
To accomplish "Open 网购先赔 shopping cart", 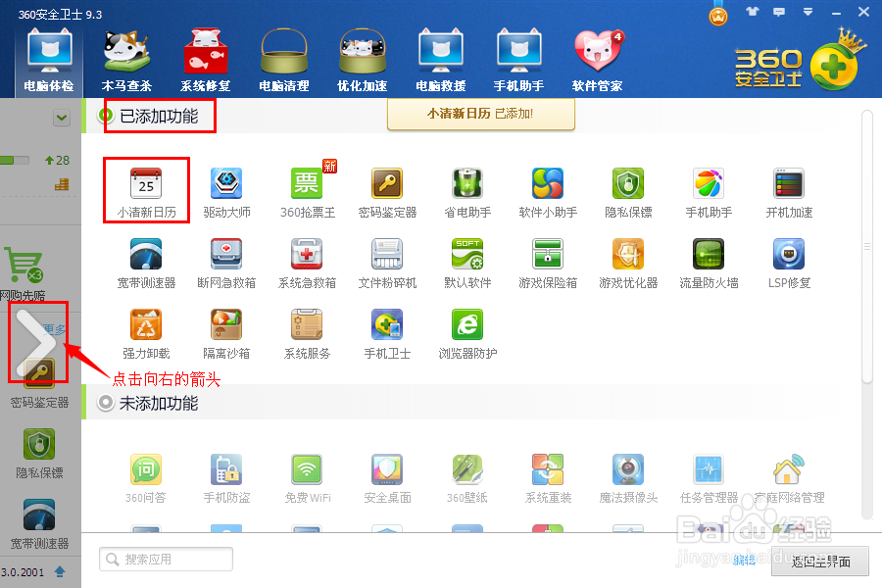I will pos(24,274).
